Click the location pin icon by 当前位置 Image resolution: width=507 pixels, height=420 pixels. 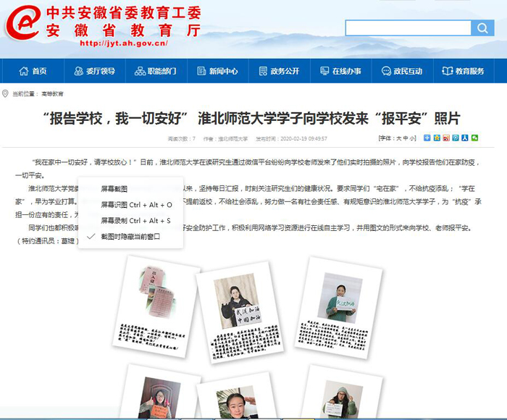6,93
